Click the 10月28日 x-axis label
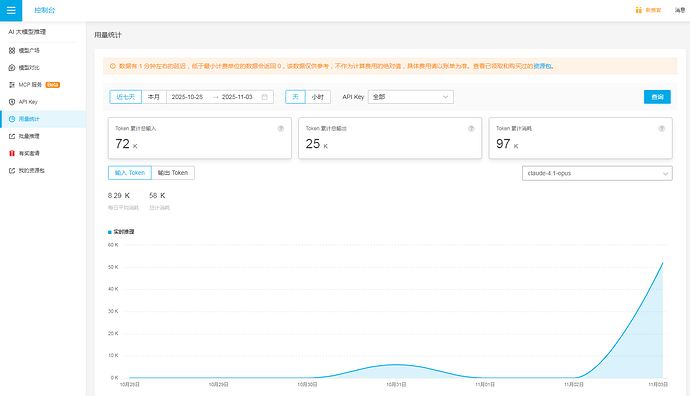The width and height of the screenshot is (690, 396). (130, 385)
